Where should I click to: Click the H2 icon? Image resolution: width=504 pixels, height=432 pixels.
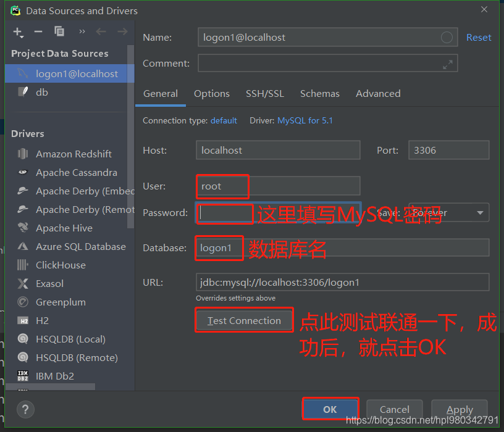(x=23, y=321)
